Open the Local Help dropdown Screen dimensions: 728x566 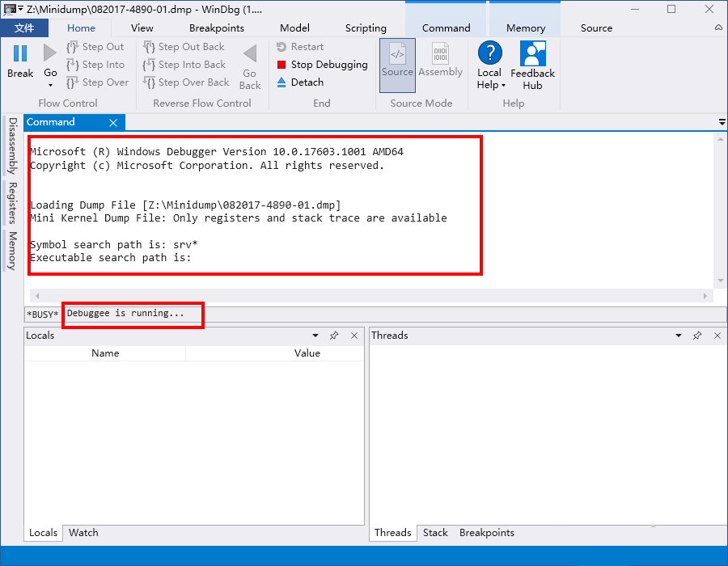click(489, 78)
